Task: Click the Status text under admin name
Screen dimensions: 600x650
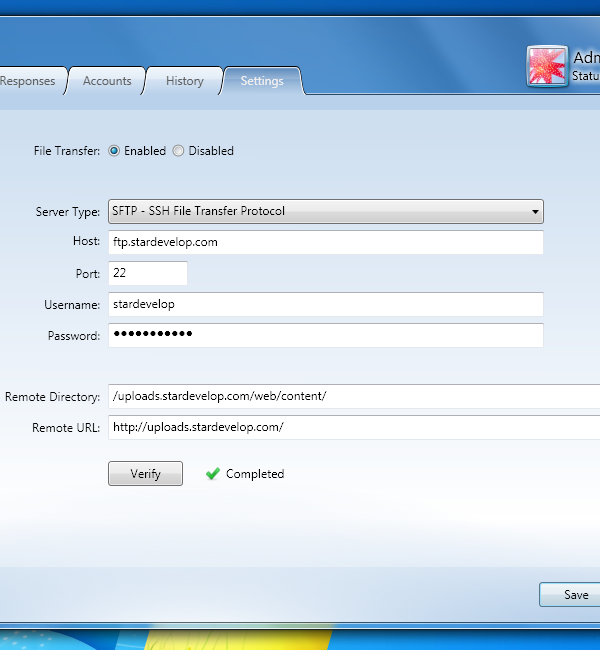Action: (586, 75)
